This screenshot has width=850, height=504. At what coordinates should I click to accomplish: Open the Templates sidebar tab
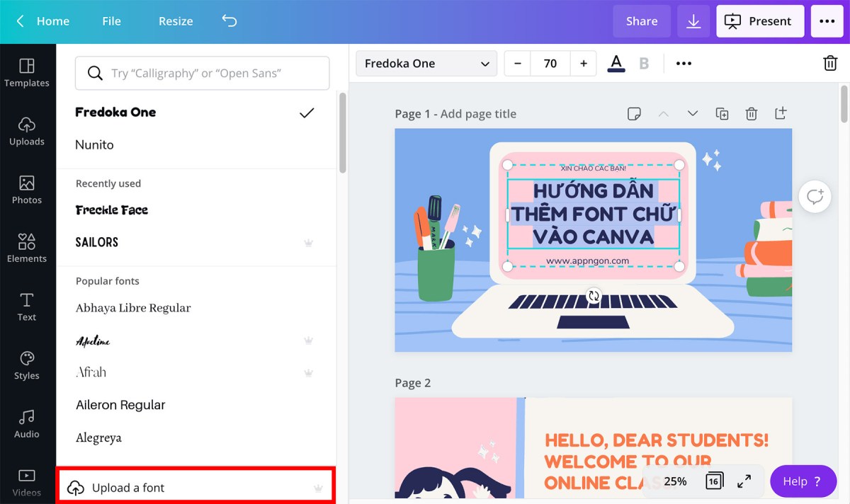pyautogui.click(x=27, y=73)
